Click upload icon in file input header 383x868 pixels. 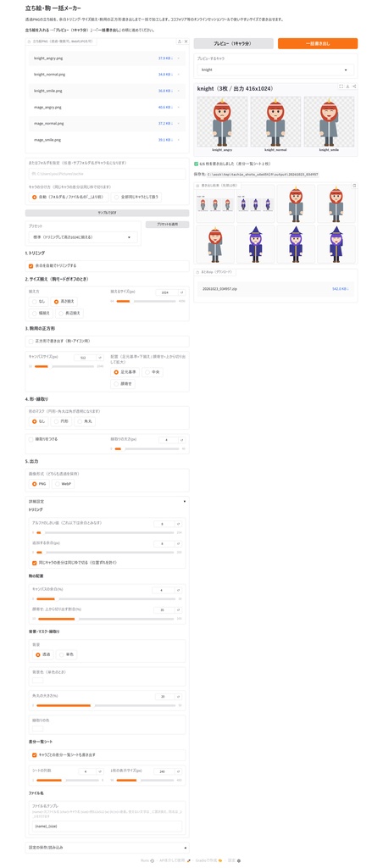tap(180, 42)
